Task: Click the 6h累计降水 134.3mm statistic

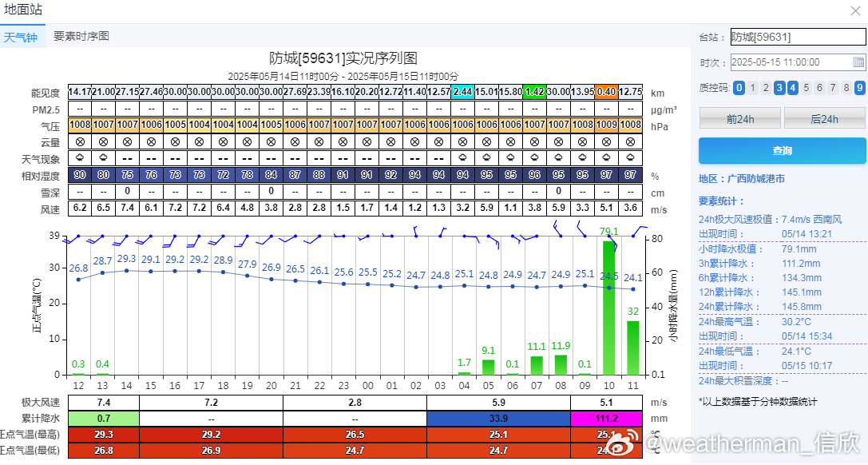Action: tap(760, 278)
